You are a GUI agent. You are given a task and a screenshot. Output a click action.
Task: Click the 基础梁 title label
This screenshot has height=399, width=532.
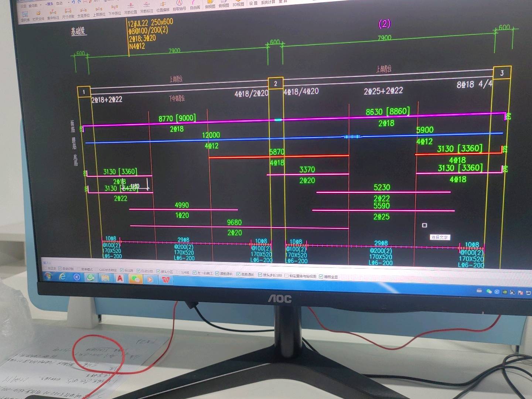[x=78, y=31]
